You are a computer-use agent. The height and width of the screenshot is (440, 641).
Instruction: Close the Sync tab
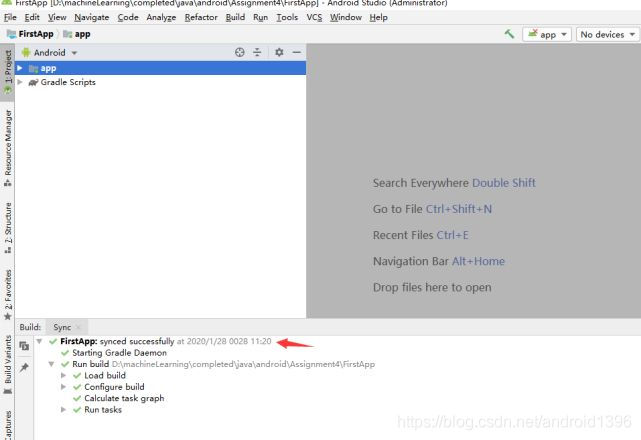[78, 327]
